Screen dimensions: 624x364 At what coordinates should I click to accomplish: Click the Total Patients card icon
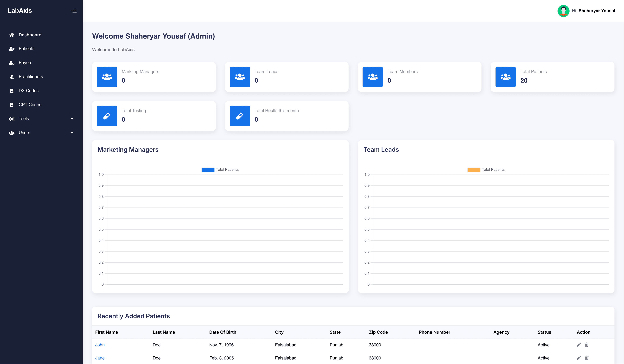pyautogui.click(x=505, y=77)
